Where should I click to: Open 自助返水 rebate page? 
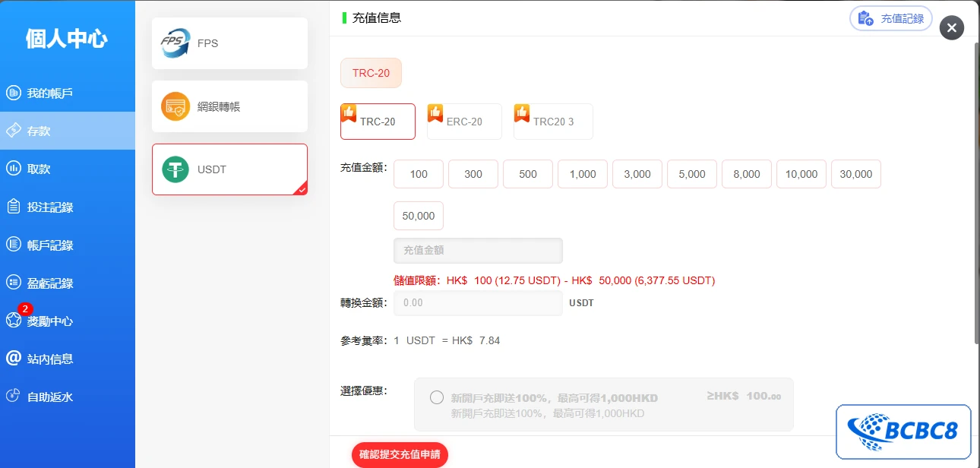68,396
